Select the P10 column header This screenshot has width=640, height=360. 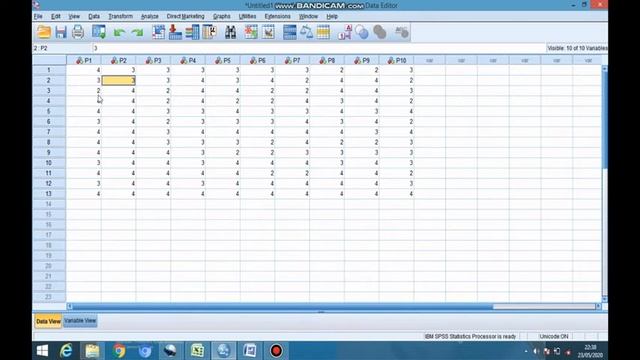(x=397, y=60)
